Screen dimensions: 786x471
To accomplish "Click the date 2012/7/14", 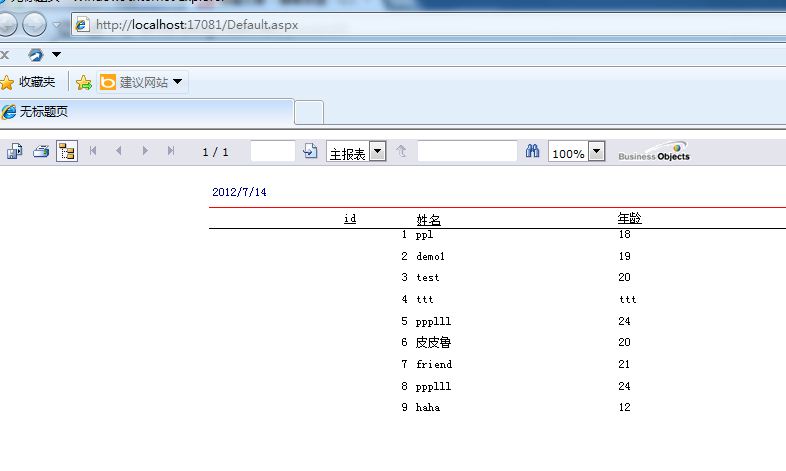I will coord(239,192).
